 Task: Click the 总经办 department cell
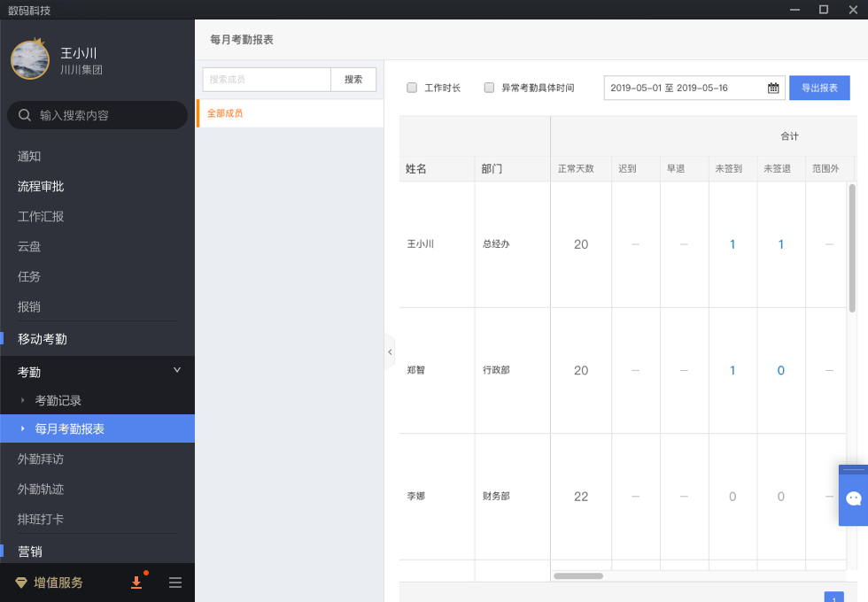click(x=496, y=244)
